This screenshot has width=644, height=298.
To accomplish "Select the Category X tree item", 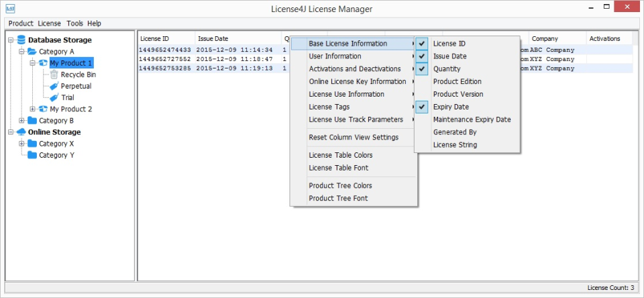I will [56, 144].
